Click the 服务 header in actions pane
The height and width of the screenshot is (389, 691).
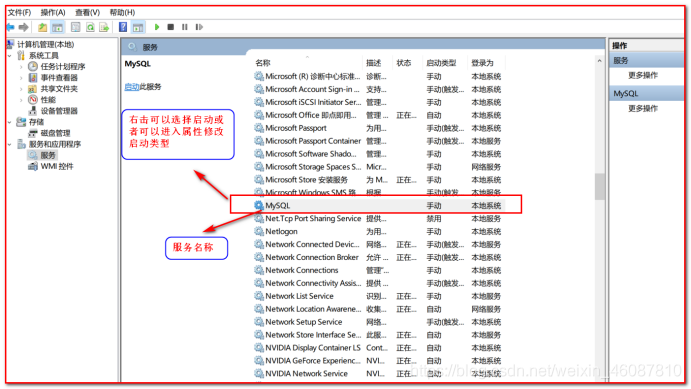click(x=647, y=60)
